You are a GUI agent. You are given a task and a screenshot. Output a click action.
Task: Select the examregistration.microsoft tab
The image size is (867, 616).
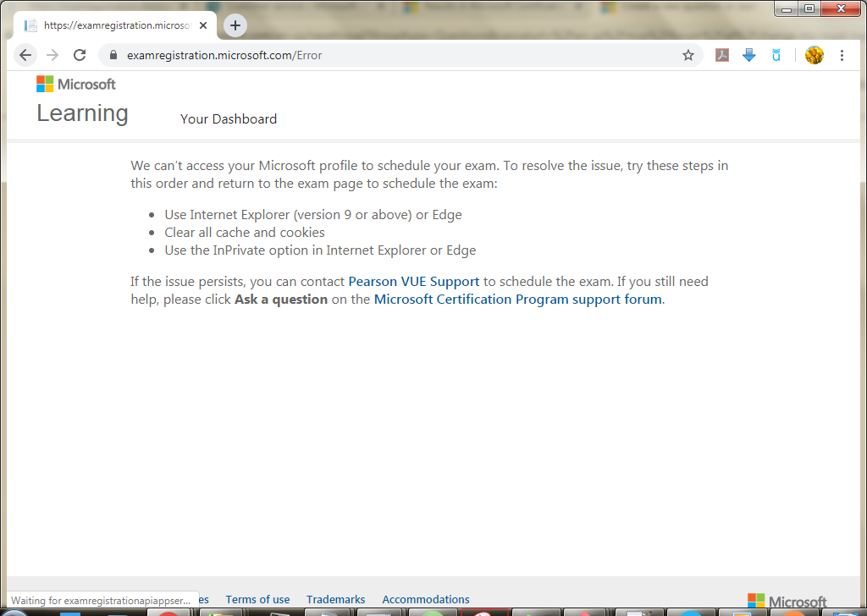click(x=115, y=25)
